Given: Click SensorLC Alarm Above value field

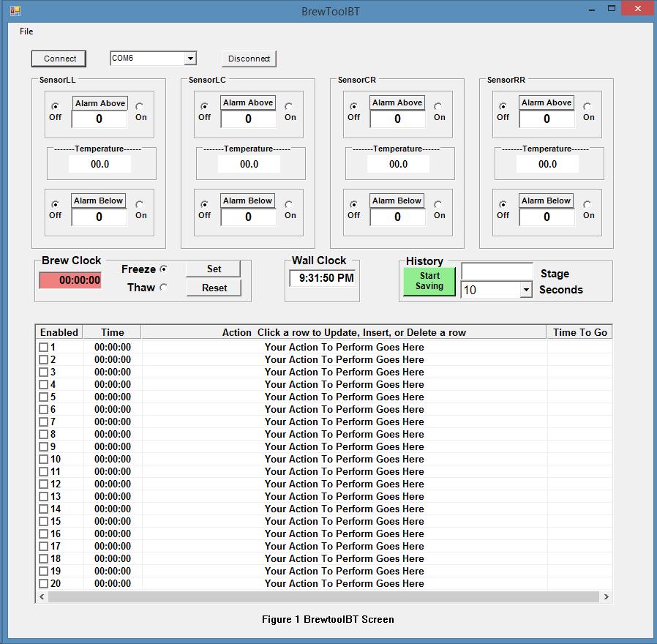Looking at the screenshot, I should coord(248,119).
